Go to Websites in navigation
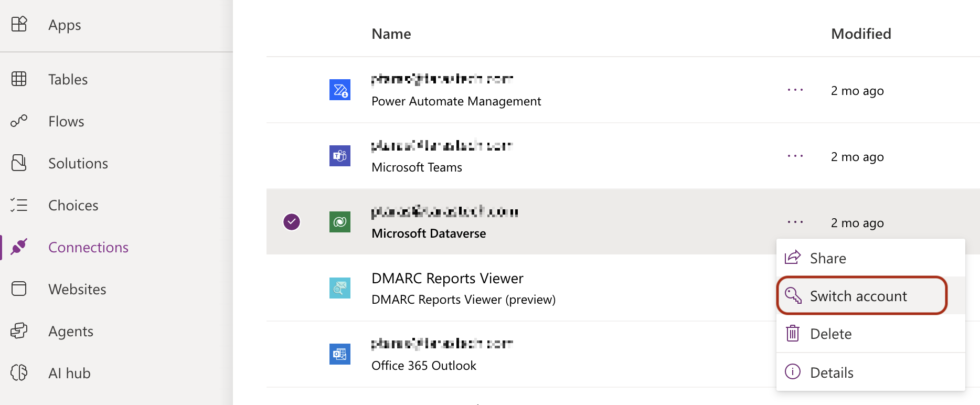Image resolution: width=980 pixels, height=405 pixels. pyautogui.click(x=77, y=289)
